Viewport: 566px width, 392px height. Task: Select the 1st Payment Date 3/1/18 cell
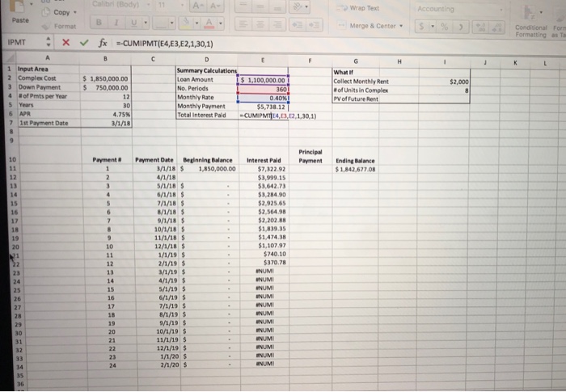coord(105,123)
